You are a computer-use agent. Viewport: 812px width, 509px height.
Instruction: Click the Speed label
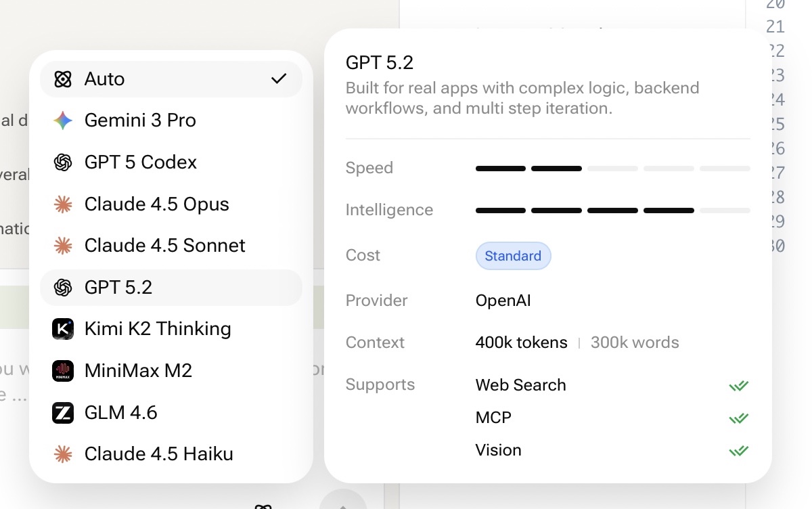(369, 168)
